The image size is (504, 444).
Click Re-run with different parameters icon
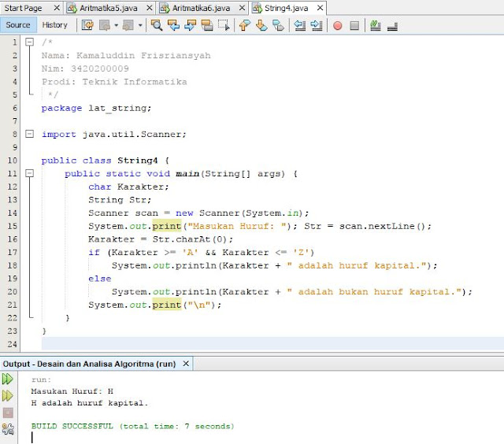pyautogui.click(x=8, y=395)
